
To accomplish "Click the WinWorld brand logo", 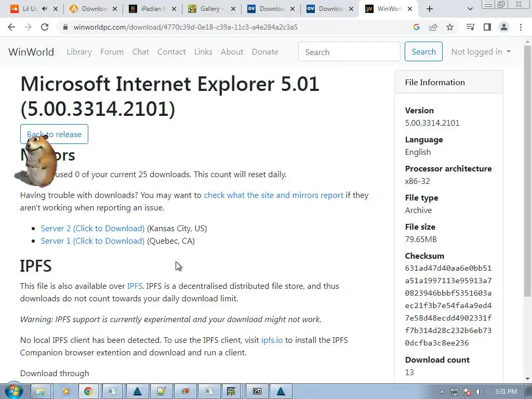I will [31, 52].
